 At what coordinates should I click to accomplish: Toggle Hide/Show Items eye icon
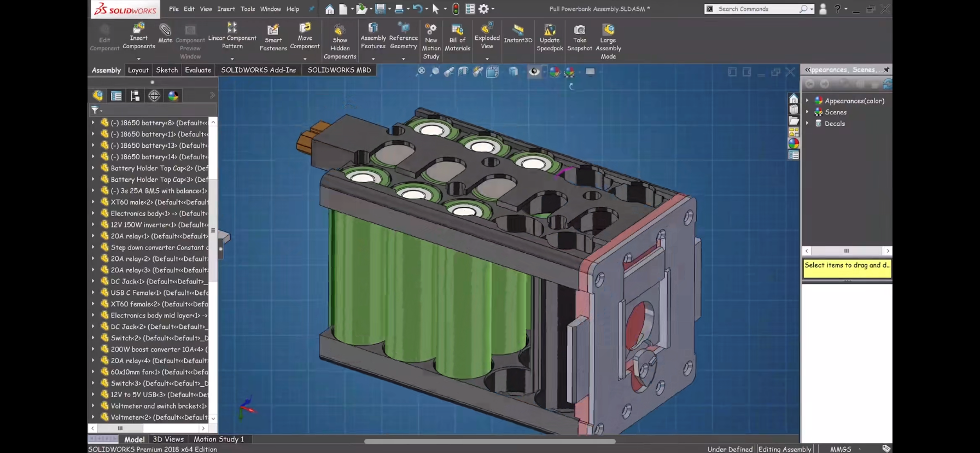coord(534,71)
